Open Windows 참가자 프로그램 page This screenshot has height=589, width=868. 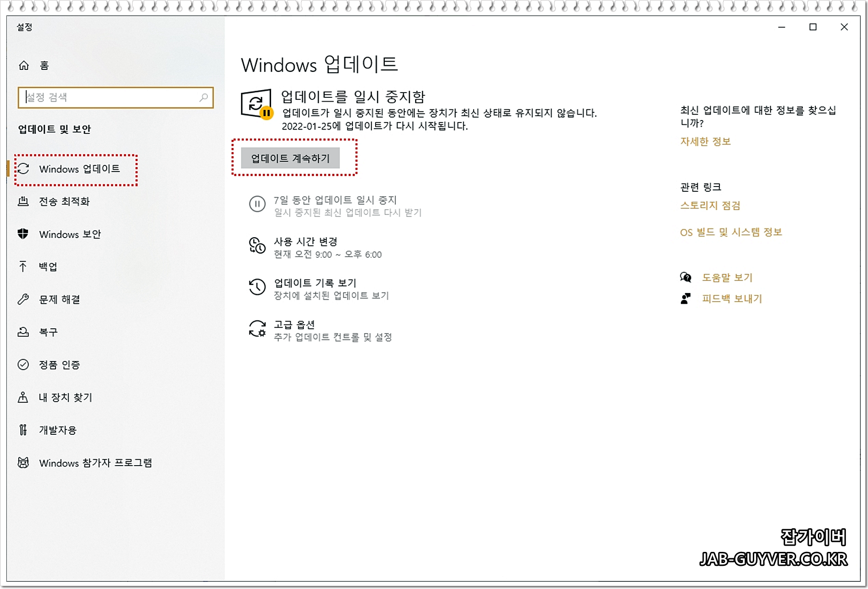click(x=95, y=463)
